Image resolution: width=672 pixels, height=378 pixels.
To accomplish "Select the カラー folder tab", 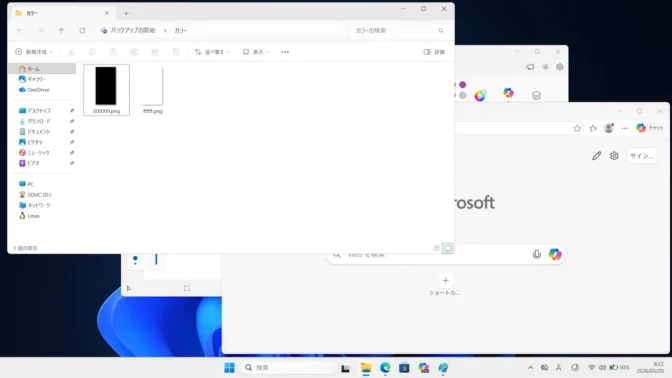I will pos(62,13).
